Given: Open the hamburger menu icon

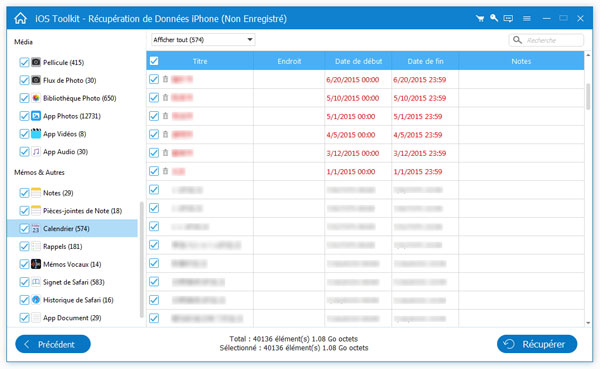Looking at the screenshot, I should point(527,18).
